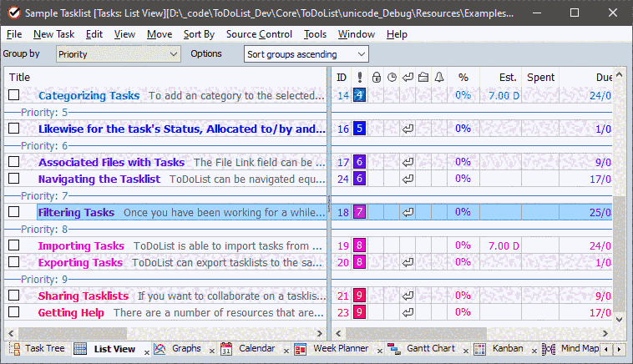Expand the Sort groups ascending dropdown

coord(306,54)
